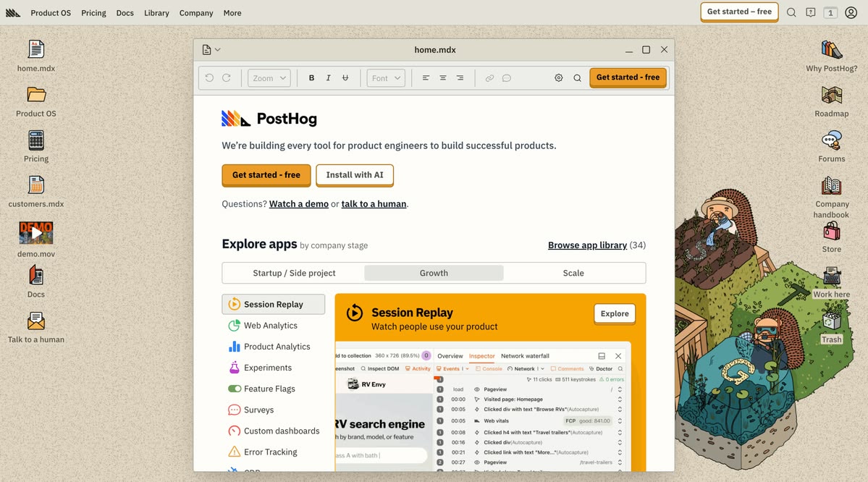Toggle strikethrough formatting

[x=345, y=78]
